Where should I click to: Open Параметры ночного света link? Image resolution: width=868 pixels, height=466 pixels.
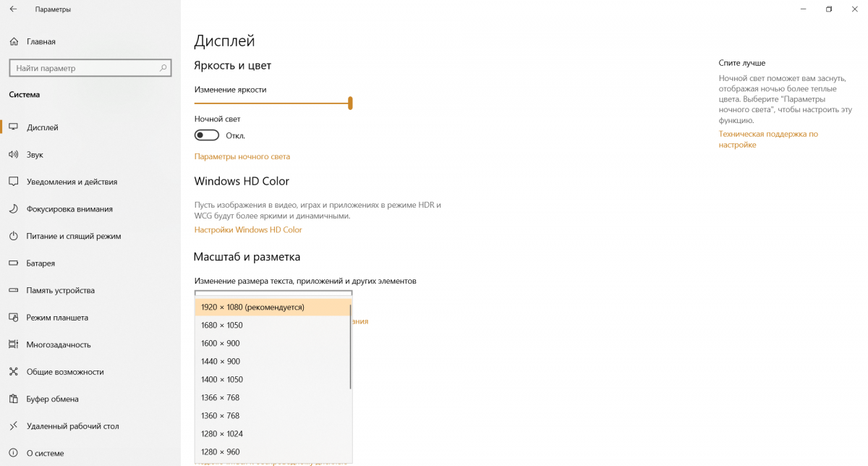coord(242,156)
